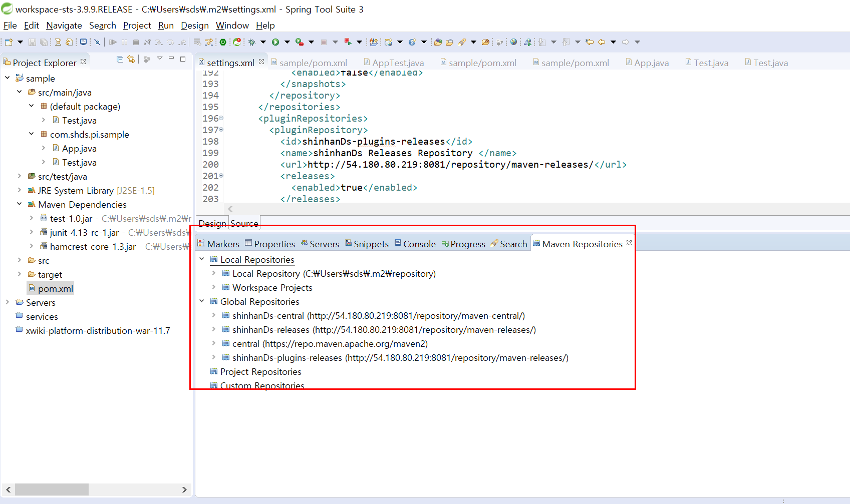850x504 pixels.
Task: Toggle Link with Editor in Project Explorer
Action: (132, 59)
